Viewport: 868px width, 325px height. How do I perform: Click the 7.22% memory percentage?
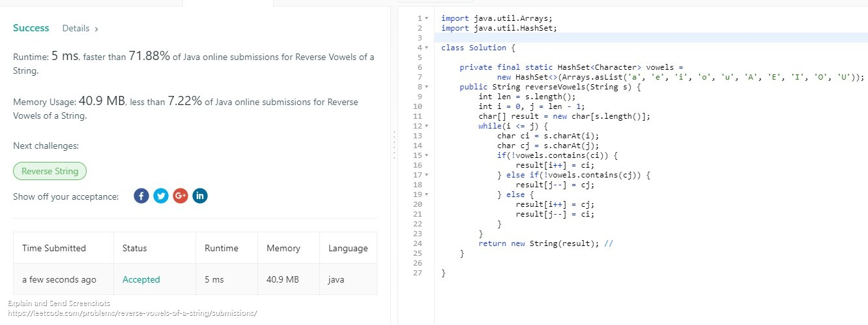(184, 101)
